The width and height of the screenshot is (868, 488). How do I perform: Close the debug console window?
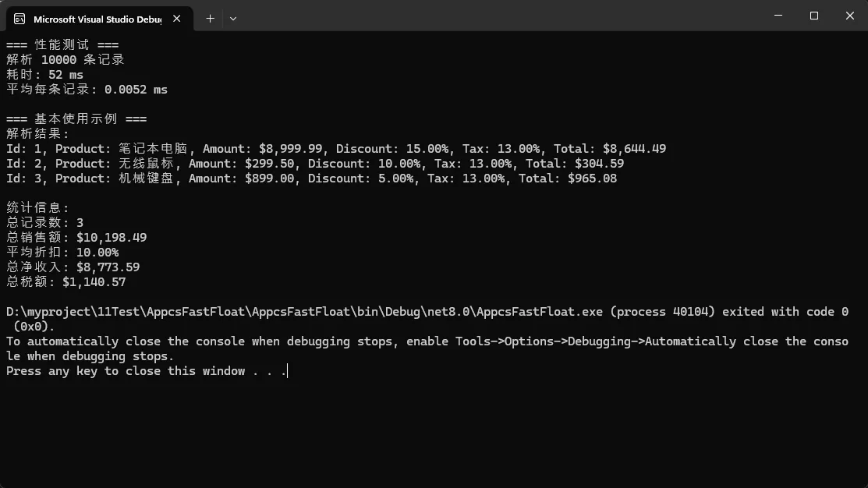coord(849,16)
